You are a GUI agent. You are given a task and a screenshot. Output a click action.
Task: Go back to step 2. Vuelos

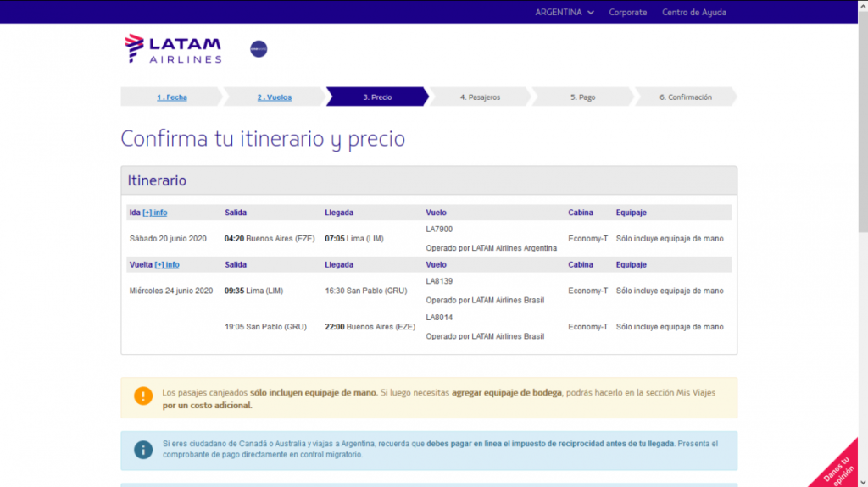point(274,97)
